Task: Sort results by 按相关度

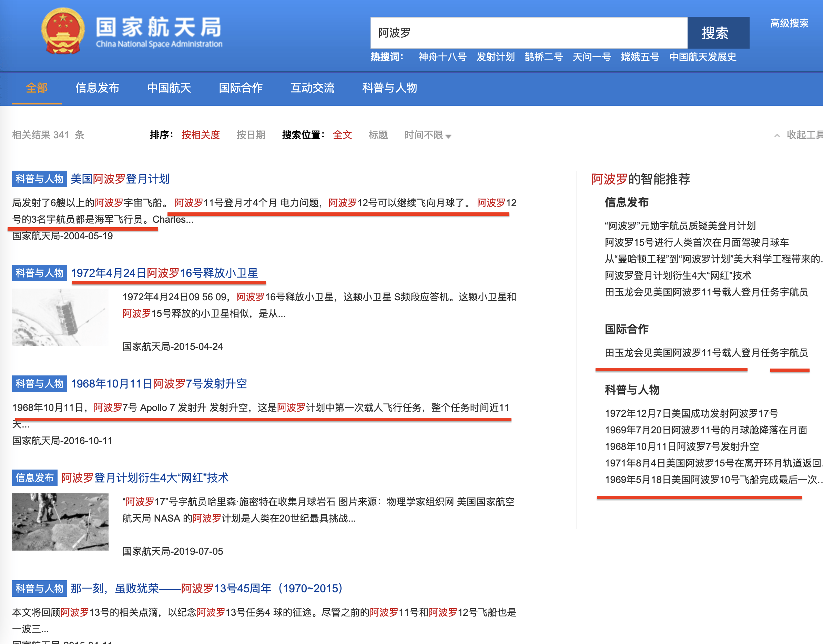Action: [201, 135]
